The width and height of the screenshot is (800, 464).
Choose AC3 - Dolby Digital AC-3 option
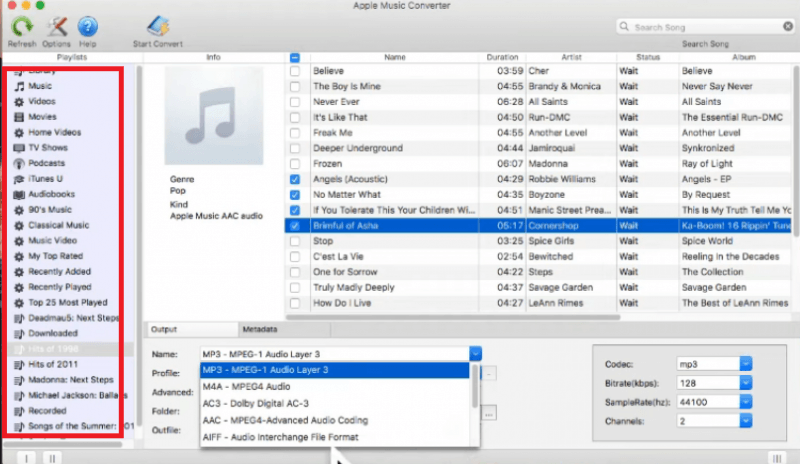click(x=335, y=403)
